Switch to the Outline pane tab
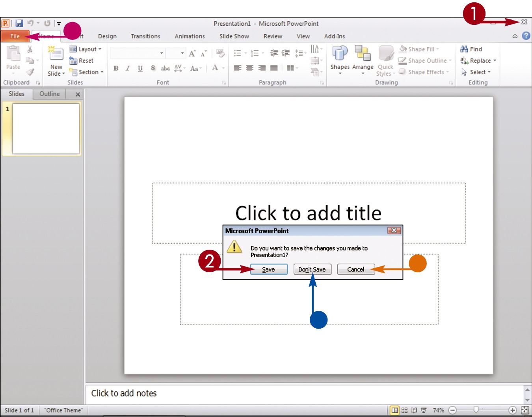 point(49,94)
